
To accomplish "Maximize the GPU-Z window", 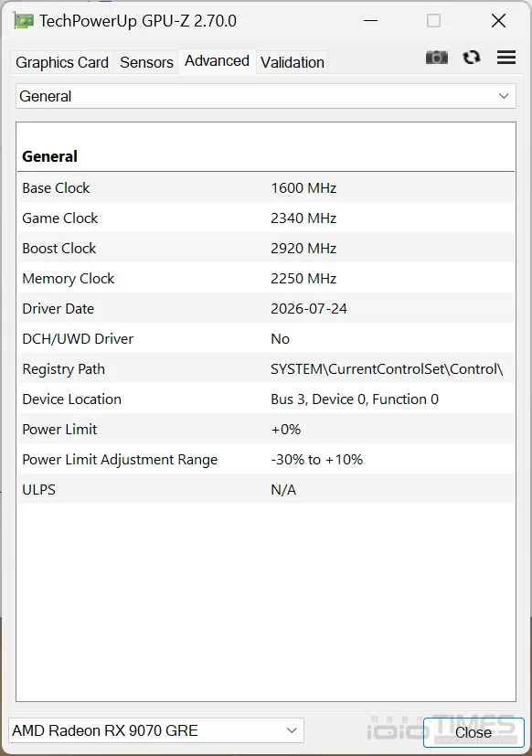I will point(433,21).
